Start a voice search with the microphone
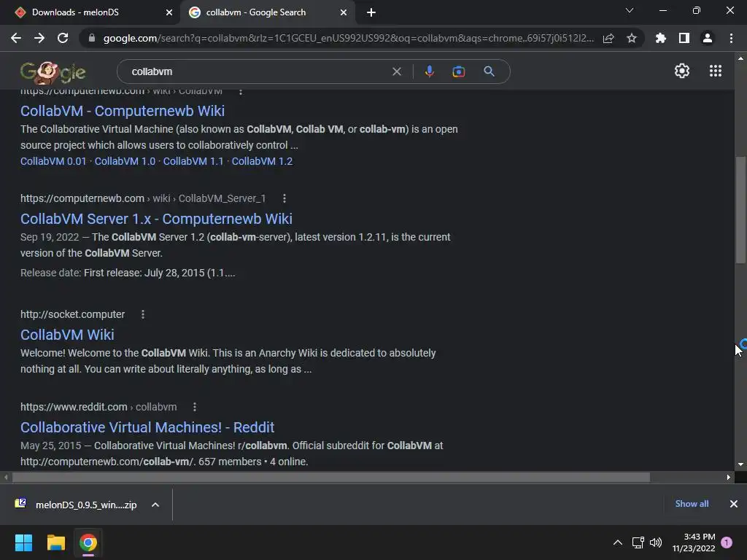The height and width of the screenshot is (560, 747). [429, 71]
